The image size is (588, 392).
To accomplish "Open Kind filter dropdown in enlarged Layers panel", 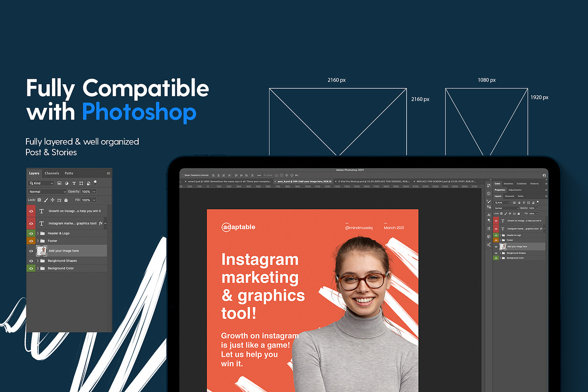I will coord(41,183).
